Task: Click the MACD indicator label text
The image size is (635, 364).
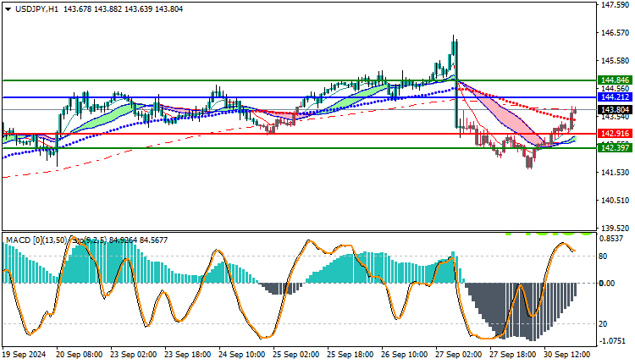Action: click(x=36, y=240)
